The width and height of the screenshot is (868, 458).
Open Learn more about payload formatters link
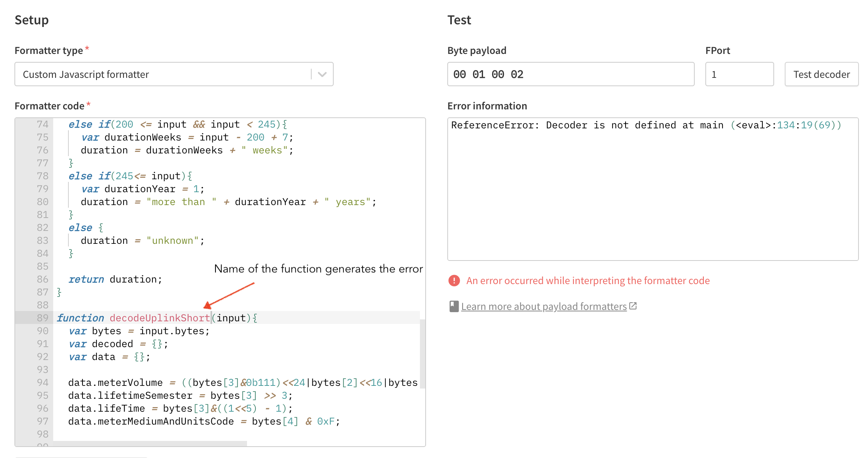pos(543,306)
